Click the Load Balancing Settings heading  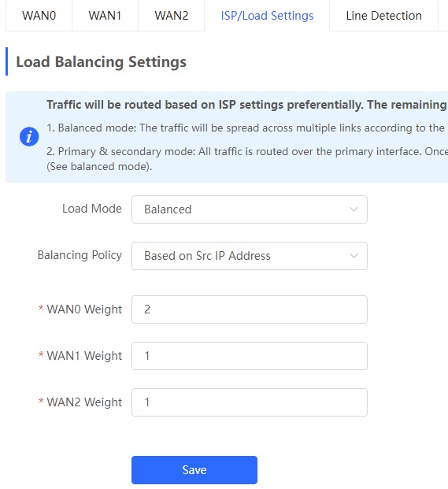[101, 61]
